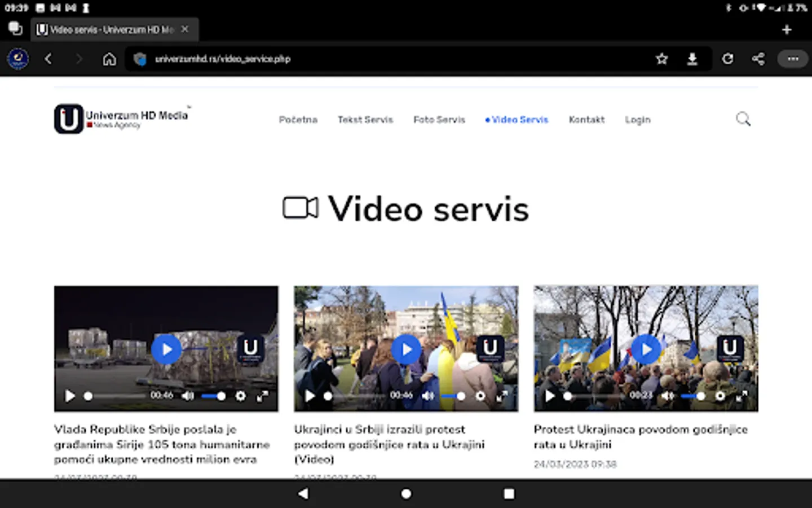Open the browser home page
Image resolution: width=812 pixels, height=508 pixels.
coord(109,59)
